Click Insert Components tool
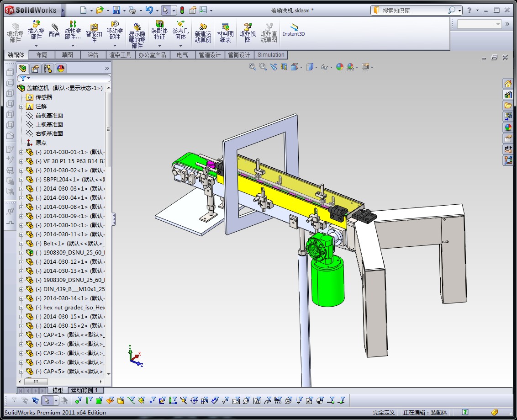 (36, 30)
